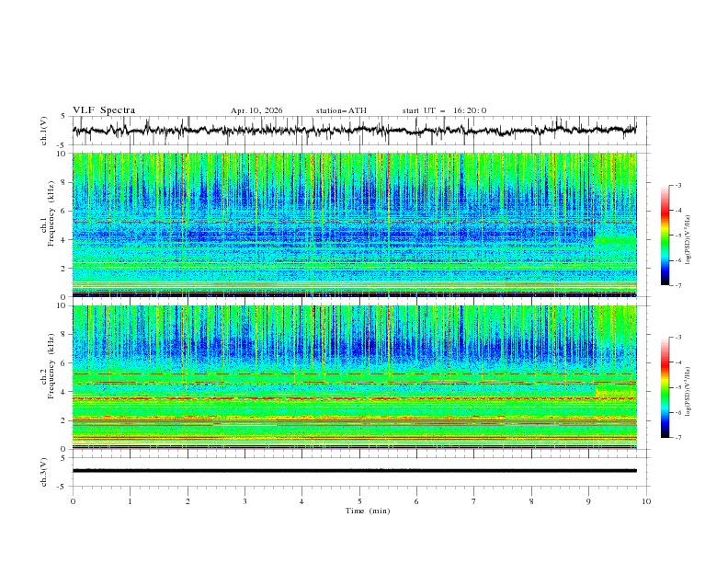Click the '8' kHz tick on ch.1 axis

click(x=64, y=182)
